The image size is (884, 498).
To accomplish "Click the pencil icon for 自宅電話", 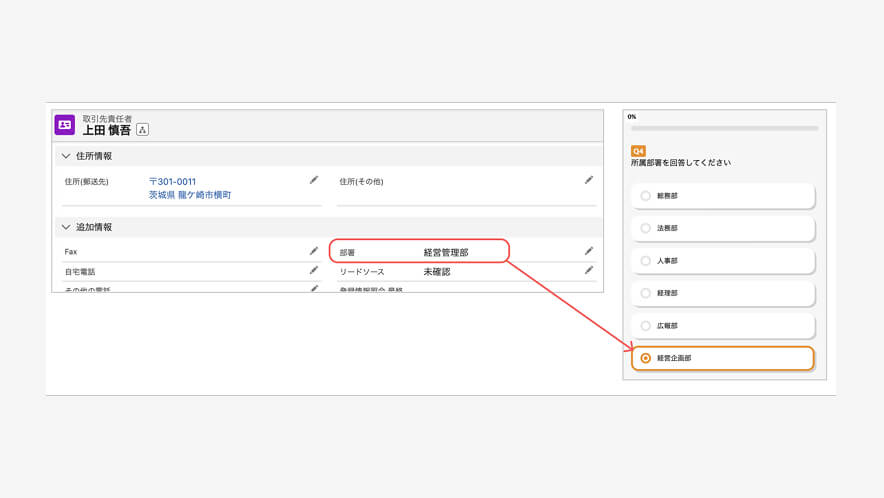I will [x=314, y=270].
